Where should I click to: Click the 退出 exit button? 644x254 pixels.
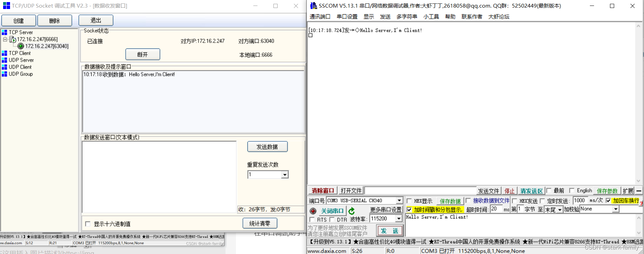96,20
